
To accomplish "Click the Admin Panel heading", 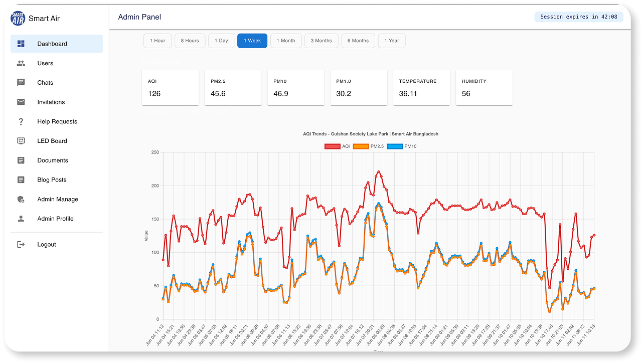I will (139, 17).
